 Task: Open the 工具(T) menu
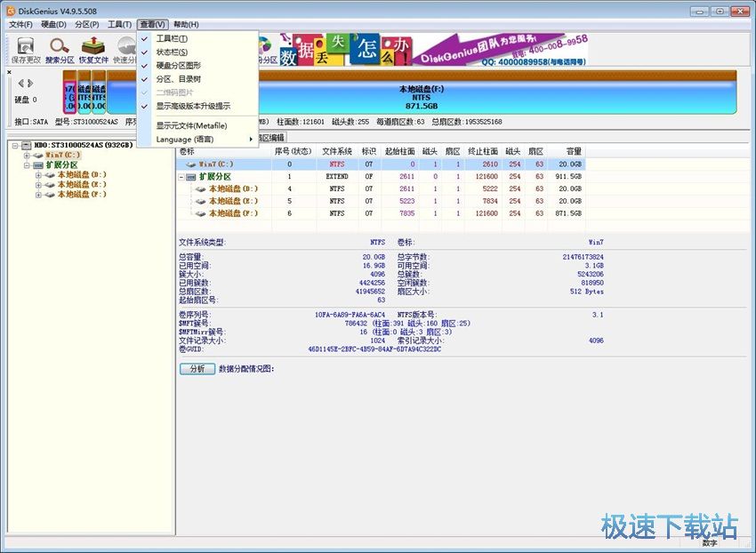coord(119,25)
